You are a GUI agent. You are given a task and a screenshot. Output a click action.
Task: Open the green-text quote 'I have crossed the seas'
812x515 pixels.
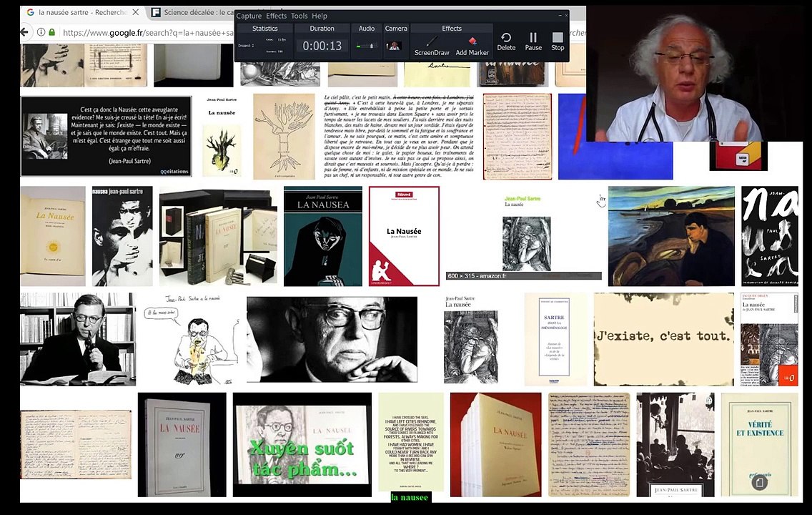point(411,442)
